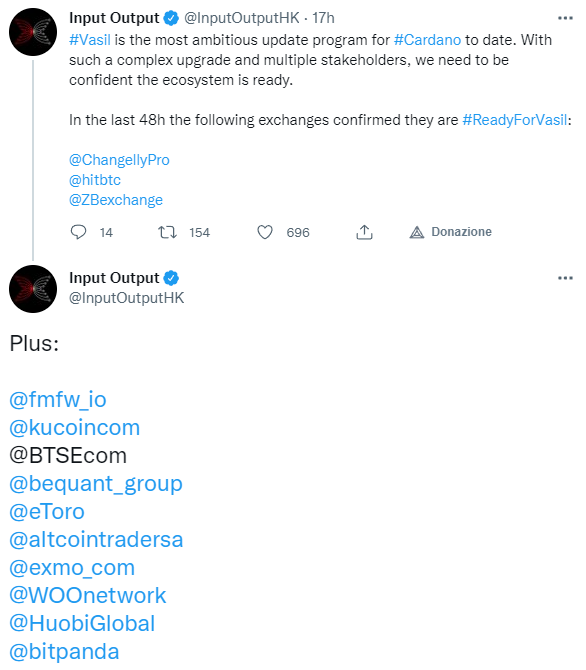The height and width of the screenshot is (670, 586).
Task: Open @kucoincom mention link
Action: tap(75, 427)
